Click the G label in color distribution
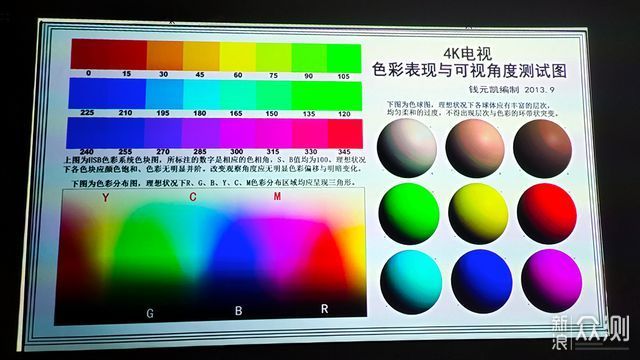 [x=150, y=313]
